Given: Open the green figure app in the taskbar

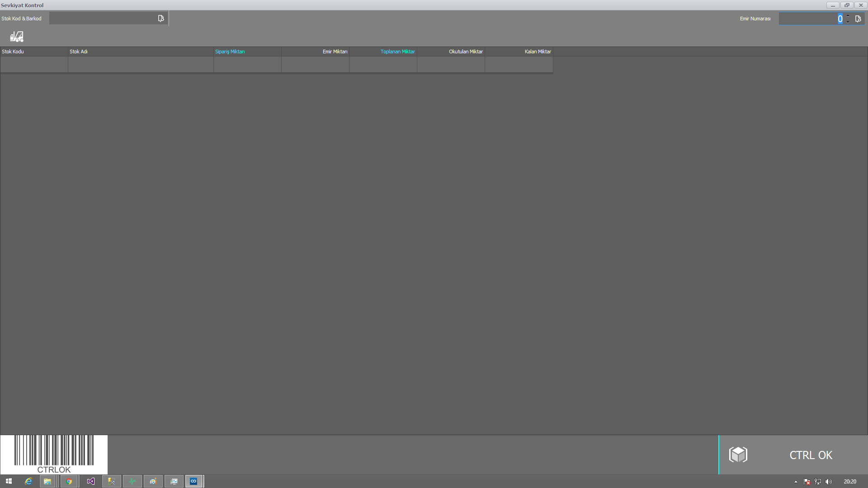Looking at the screenshot, I should tap(132, 481).
